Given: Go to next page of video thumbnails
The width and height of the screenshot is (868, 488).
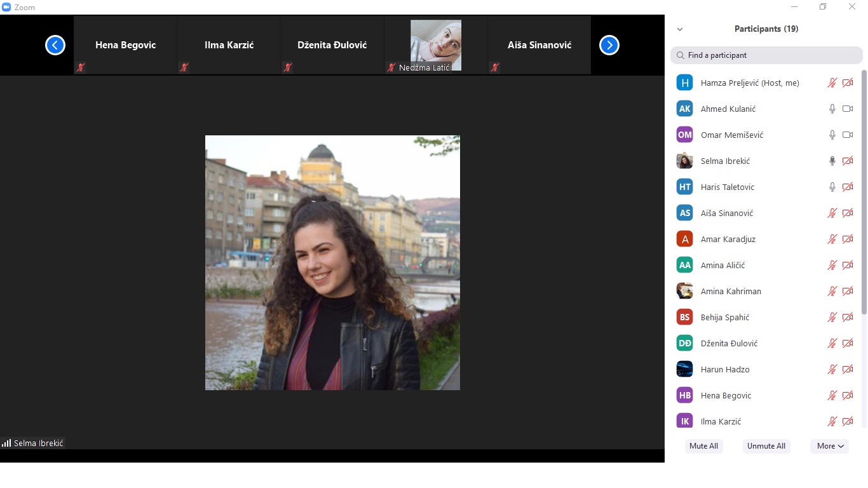Looking at the screenshot, I should point(609,45).
